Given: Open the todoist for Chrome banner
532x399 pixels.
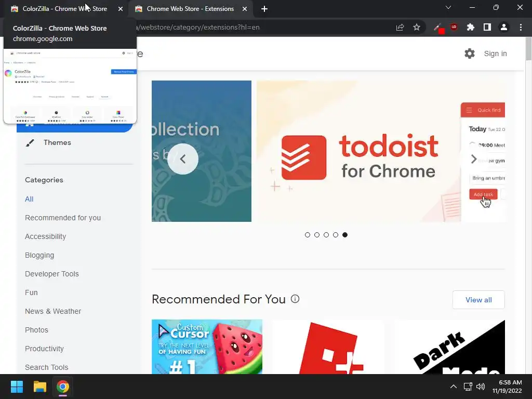Looking at the screenshot, I should (x=381, y=151).
